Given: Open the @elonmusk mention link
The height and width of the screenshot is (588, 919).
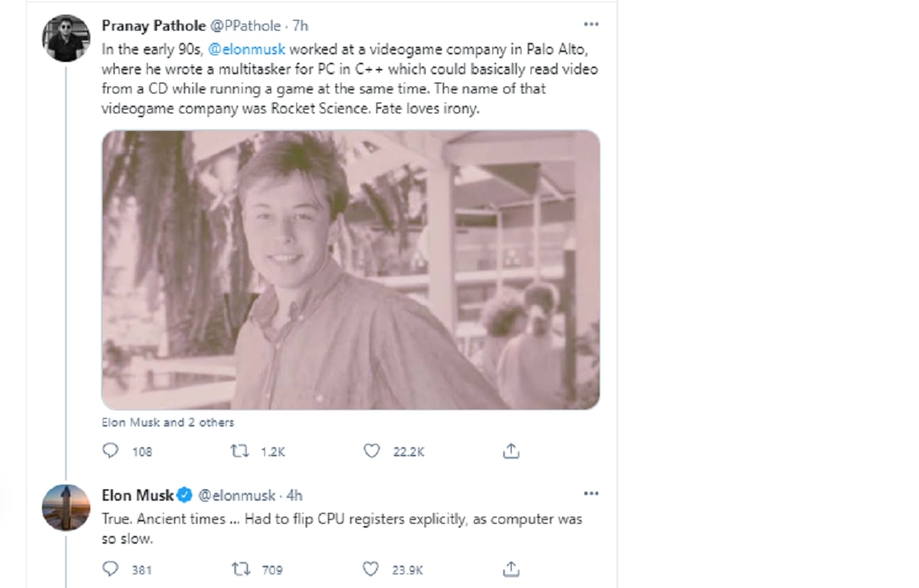Looking at the screenshot, I should (247, 49).
